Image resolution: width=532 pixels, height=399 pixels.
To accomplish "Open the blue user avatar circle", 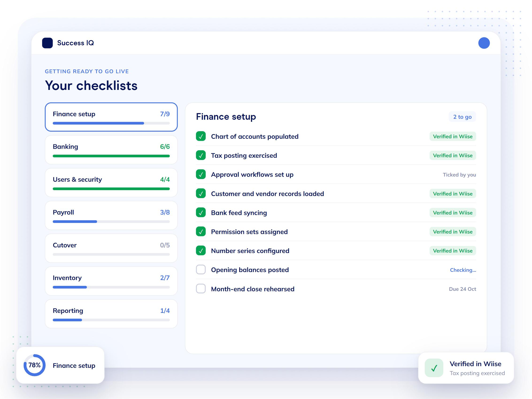I will [484, 43].
